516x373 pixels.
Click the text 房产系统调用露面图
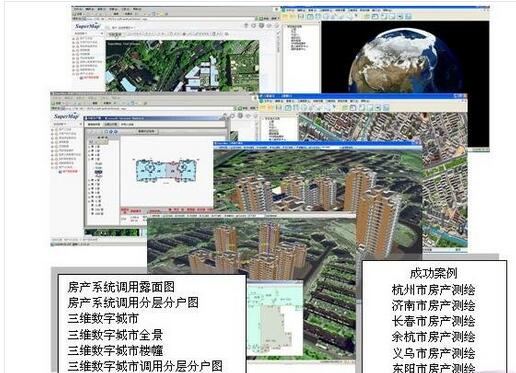point(121,287)
